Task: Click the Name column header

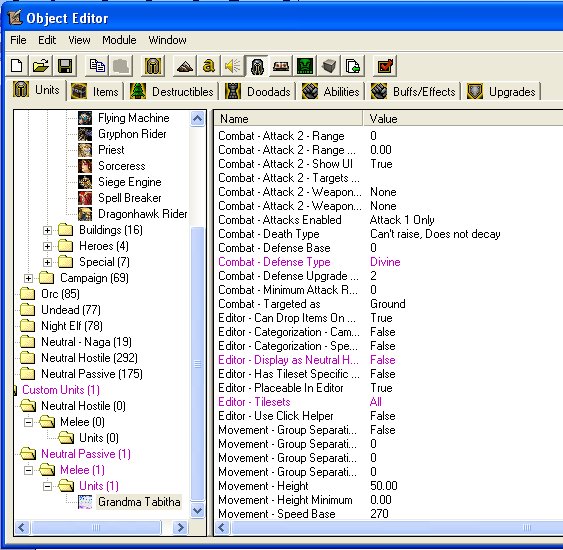Action: coord(288,119)
